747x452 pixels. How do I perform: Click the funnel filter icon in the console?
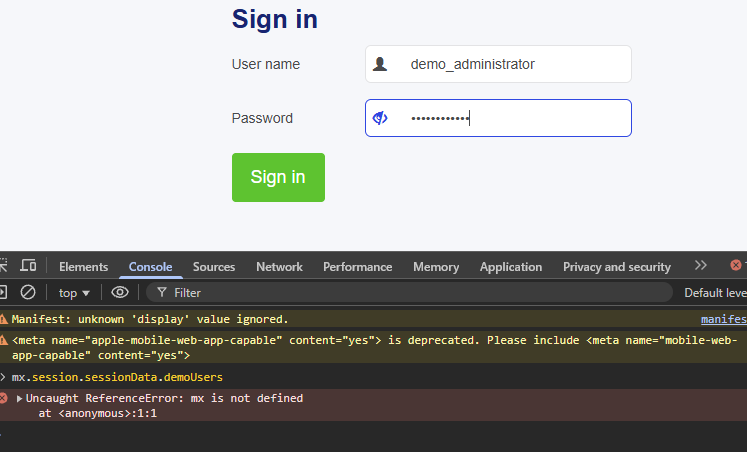pyautogui.click(x=161, y=293)
